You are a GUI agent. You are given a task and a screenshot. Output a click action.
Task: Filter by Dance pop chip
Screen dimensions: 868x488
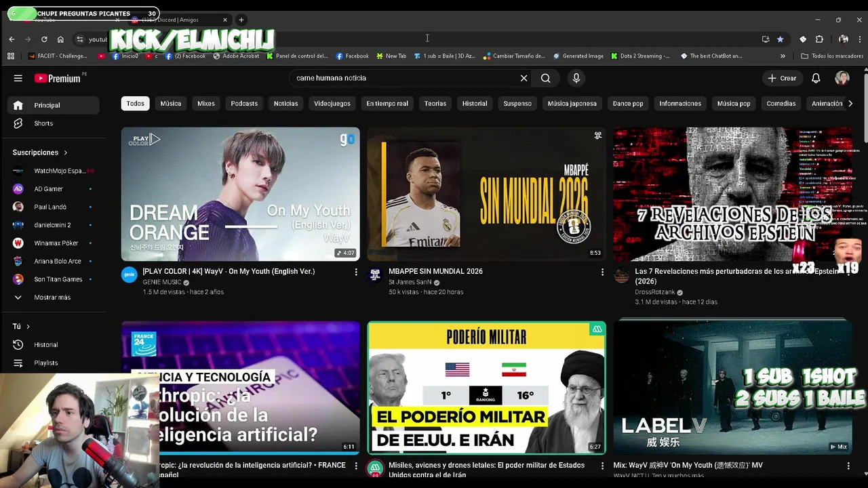[x=628, y=104]
